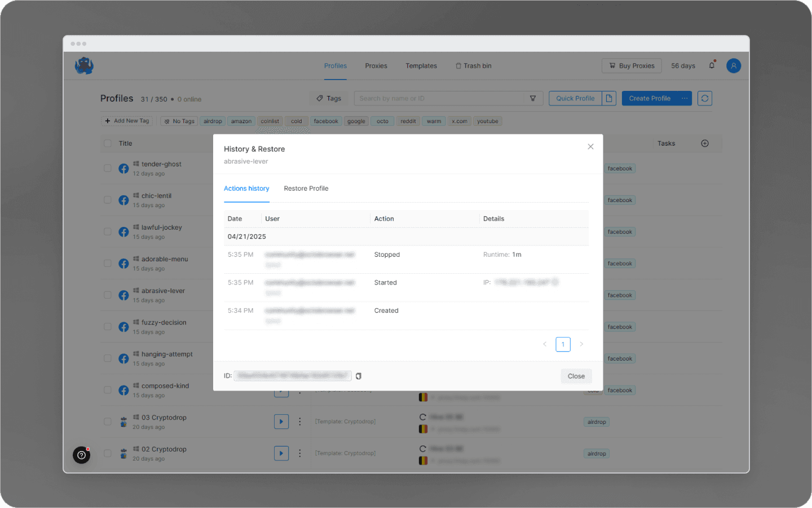This screenshot has width=812, height=508.
Task: Click the Buy Proxies button
Action: click(x=632, y=66)
